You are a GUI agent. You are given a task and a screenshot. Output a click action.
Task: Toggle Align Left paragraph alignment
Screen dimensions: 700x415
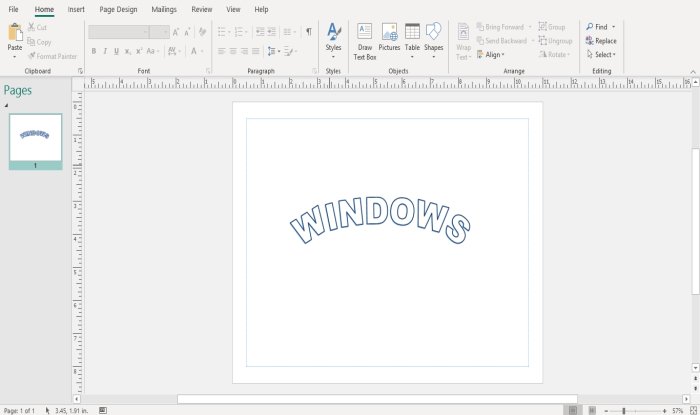tap(221, 51)
